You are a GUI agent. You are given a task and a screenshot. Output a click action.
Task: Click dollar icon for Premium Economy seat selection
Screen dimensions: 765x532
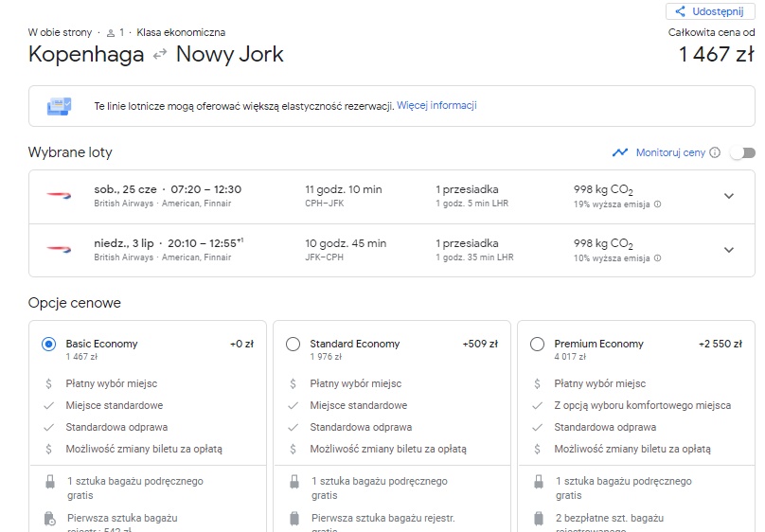537,383
